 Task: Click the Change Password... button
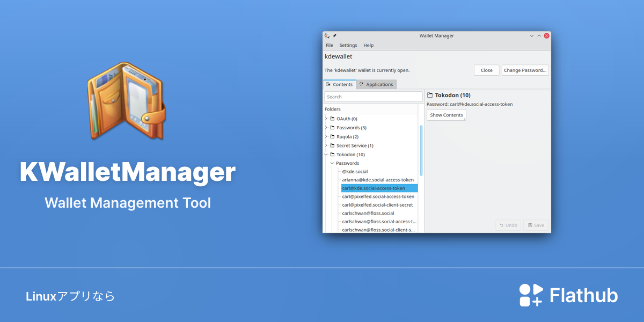tap(525, 70)
